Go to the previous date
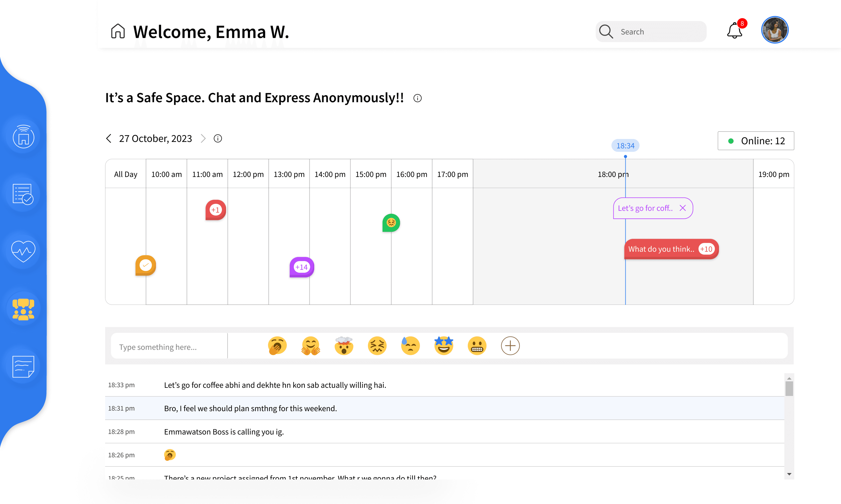This screenshot has height=504, width=841. pos(109,139)
